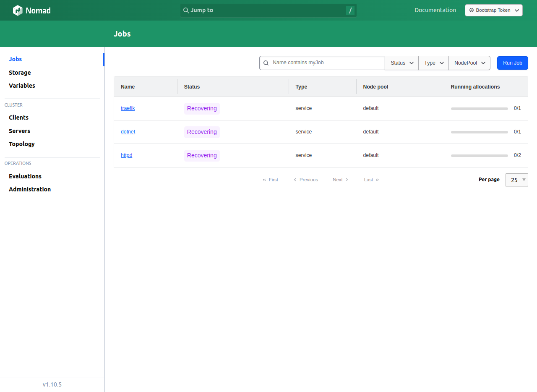Click the httpd running allocations progress bar
Screen dimensions: 537x392
point(479,156)
